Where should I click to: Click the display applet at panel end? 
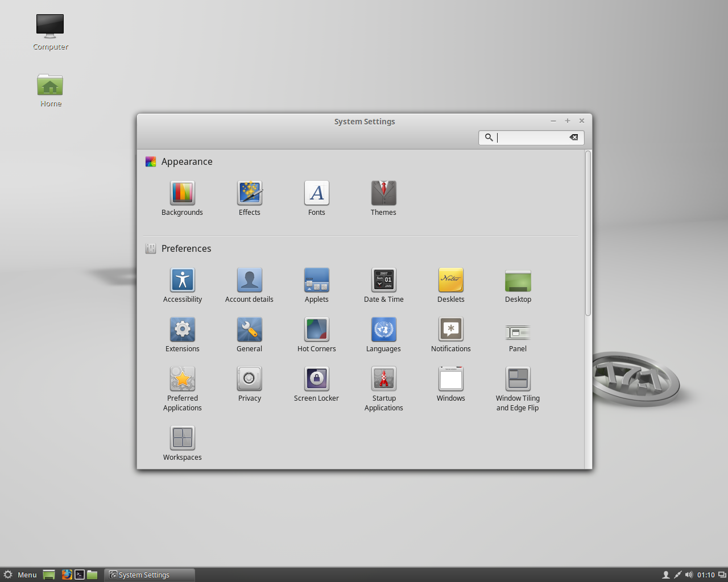point(722,575)
